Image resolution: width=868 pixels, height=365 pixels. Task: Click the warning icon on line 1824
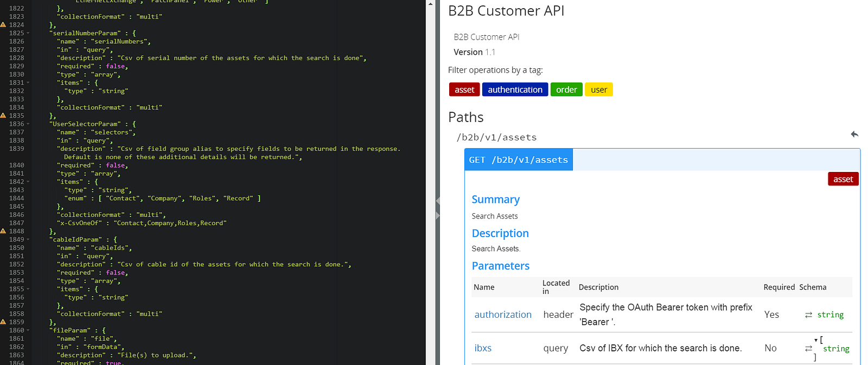tap(3, 25)
